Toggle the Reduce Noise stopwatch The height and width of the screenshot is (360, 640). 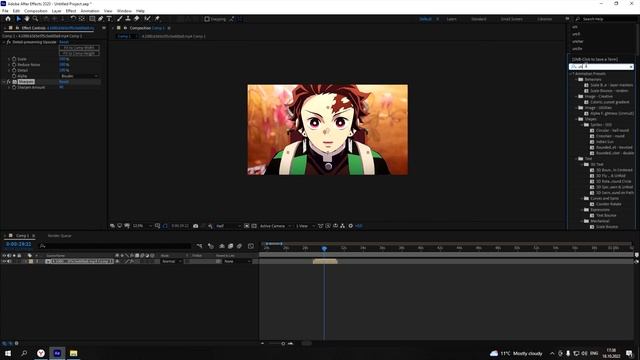point(14,64)
